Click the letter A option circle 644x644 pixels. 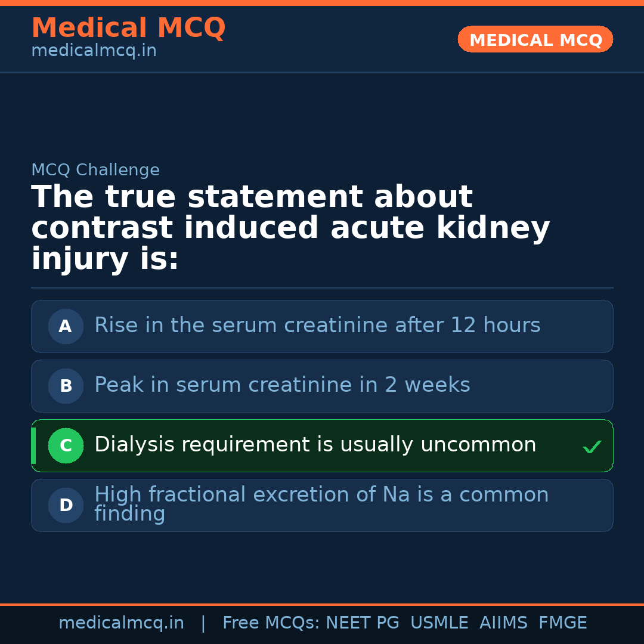[66, 326]
